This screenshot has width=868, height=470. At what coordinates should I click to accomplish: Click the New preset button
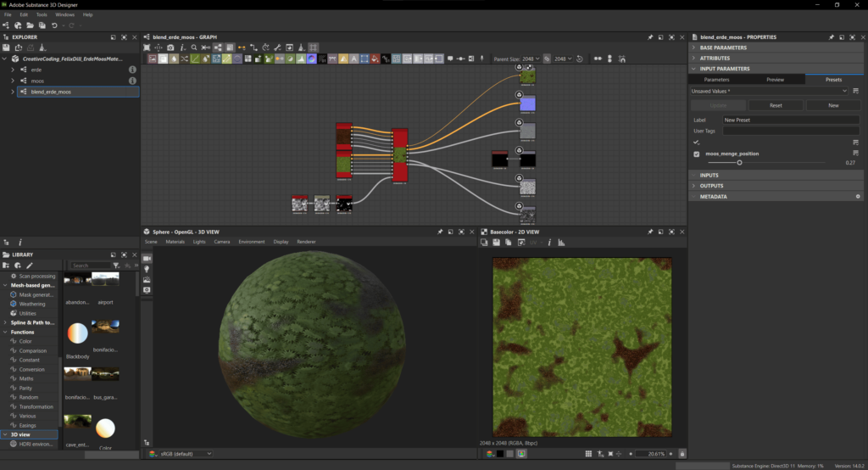832,105
